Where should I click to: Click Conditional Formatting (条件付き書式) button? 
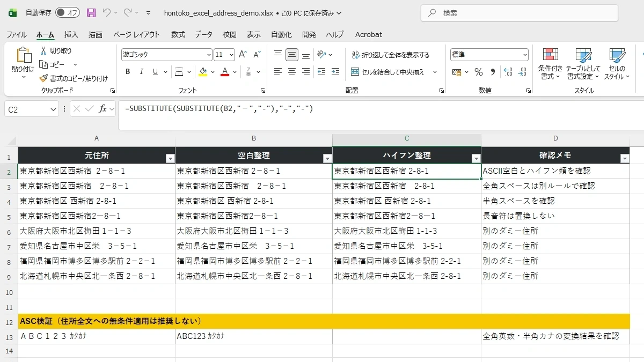(x=550, y=64)
